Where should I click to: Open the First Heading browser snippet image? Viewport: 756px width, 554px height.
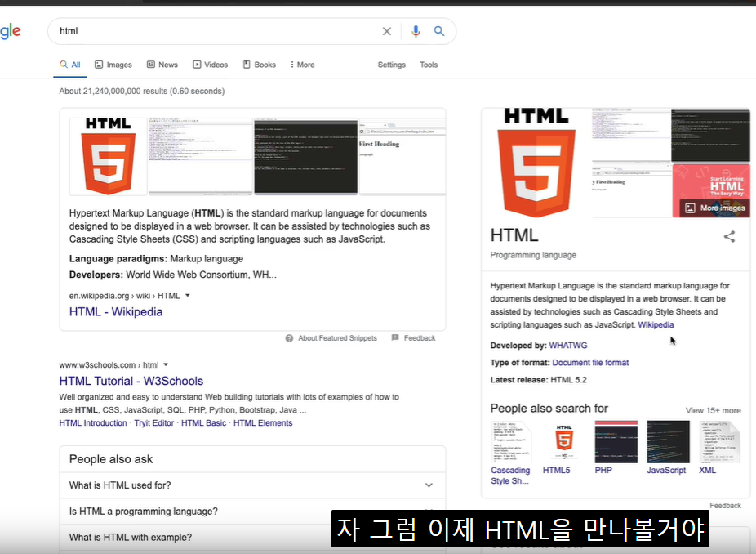pyautogui.click(x=402, y=157)
